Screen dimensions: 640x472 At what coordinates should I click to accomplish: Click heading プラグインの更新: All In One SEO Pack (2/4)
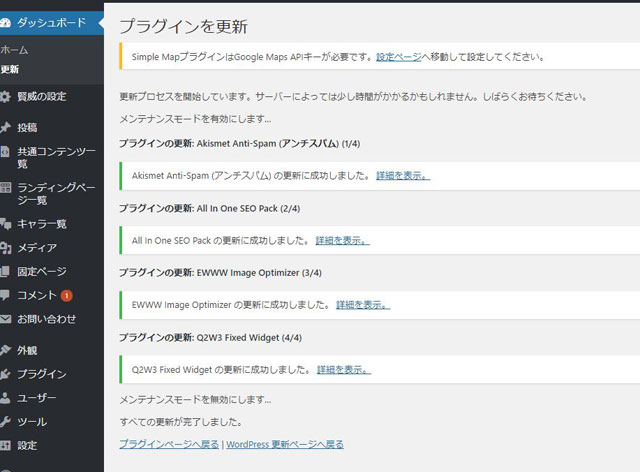click(x=209, y=209)
